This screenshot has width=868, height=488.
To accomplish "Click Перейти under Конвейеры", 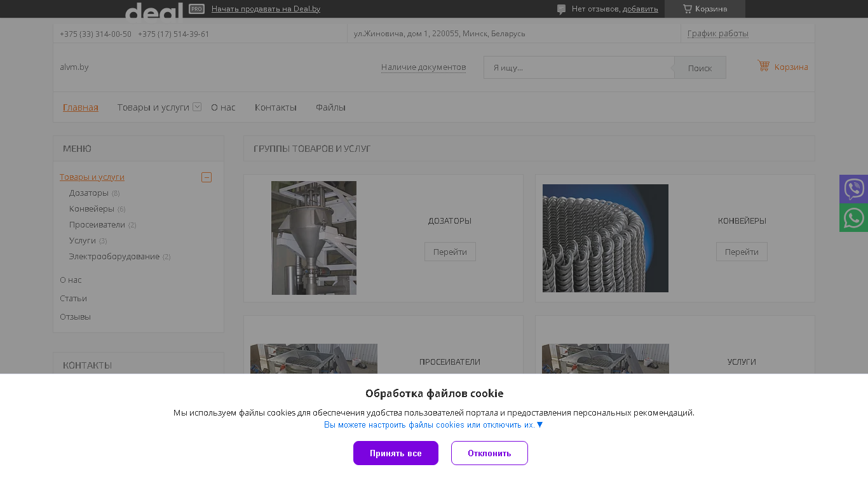I will pyautogui.click(x=742, y=252).
